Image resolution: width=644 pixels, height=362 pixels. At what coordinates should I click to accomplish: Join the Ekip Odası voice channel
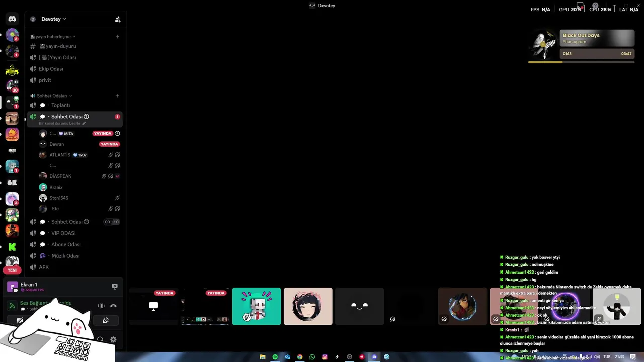[x=74, y=69]
